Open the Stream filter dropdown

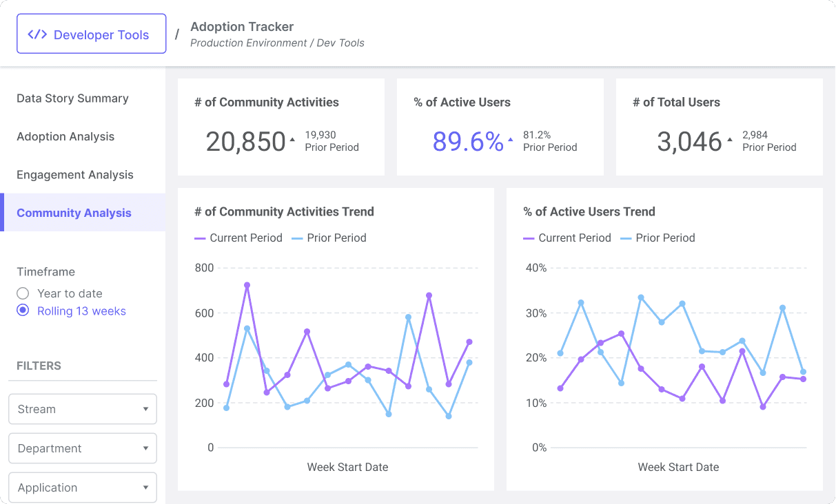[82, 408]
